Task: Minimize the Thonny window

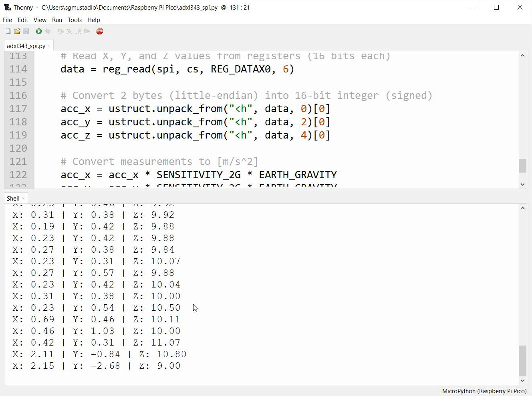Action: 473,7
